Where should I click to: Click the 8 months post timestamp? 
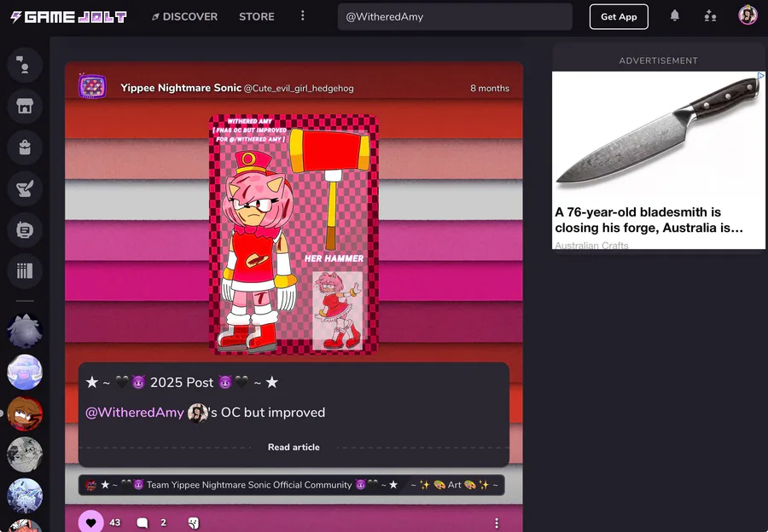click(489, 88)
